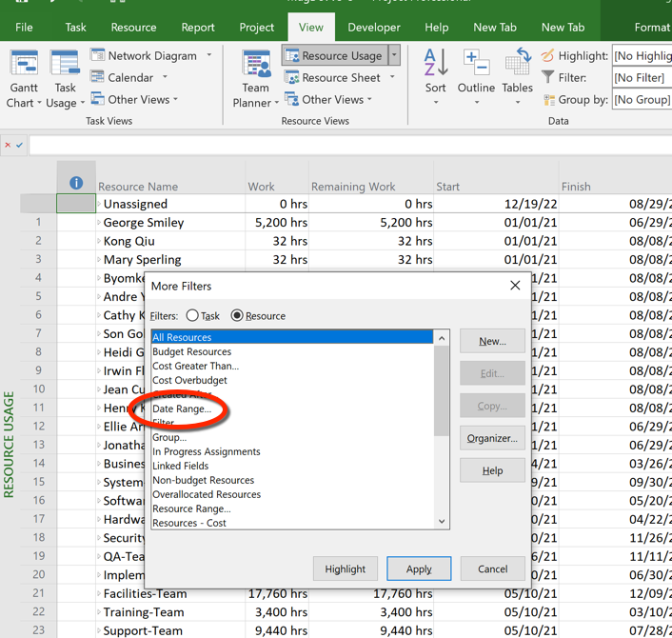Click the Sort A-Z icon
The width and height of the screenshot is (672, 638).
point(436,63)
